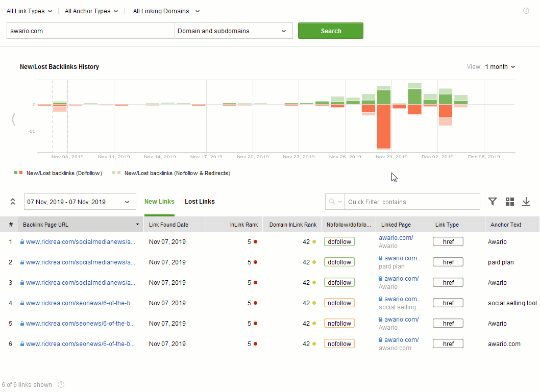Open the date range 07 Nov dropdown

tap(80, 202)
